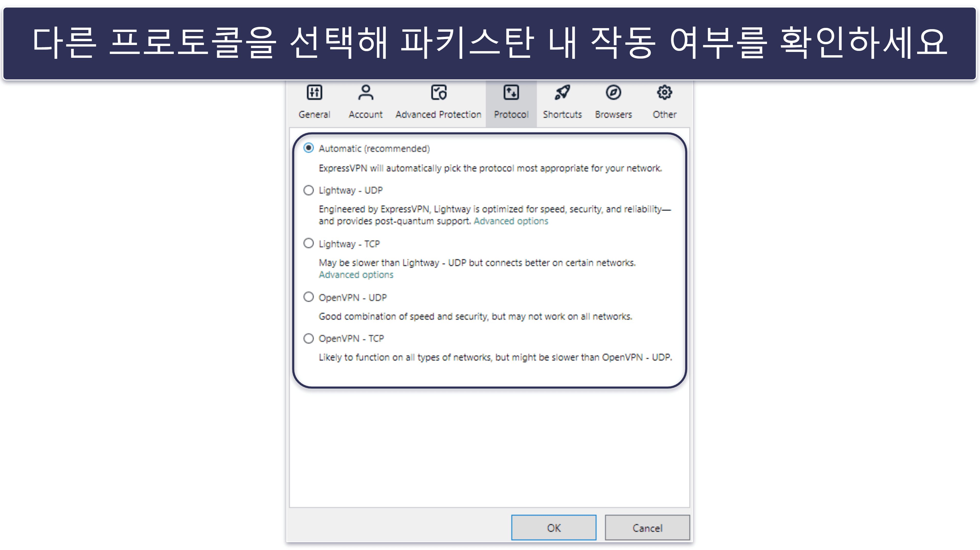The width and height of the screenshot is (980, 550).
Task: Switch to the Protocol tab label
Action: click(x=511, y=115)
